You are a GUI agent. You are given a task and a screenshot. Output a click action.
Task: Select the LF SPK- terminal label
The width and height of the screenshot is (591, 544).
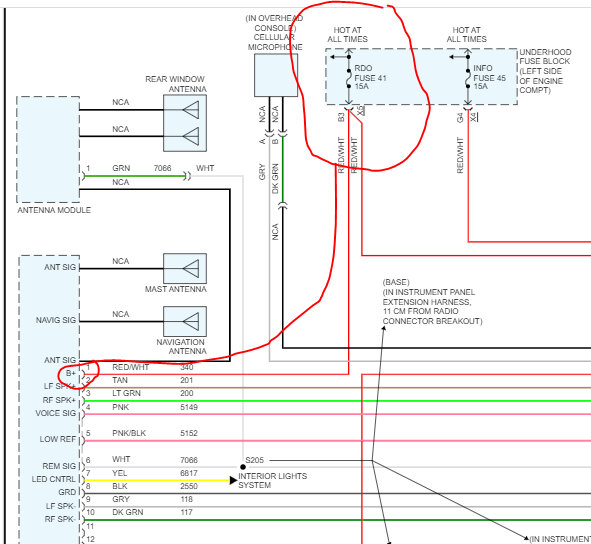60,506
